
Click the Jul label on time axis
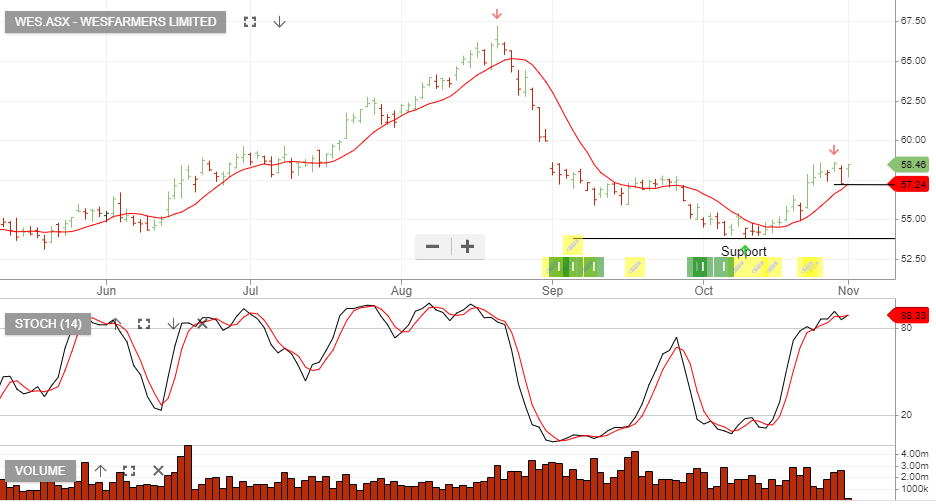click(251, 291)
